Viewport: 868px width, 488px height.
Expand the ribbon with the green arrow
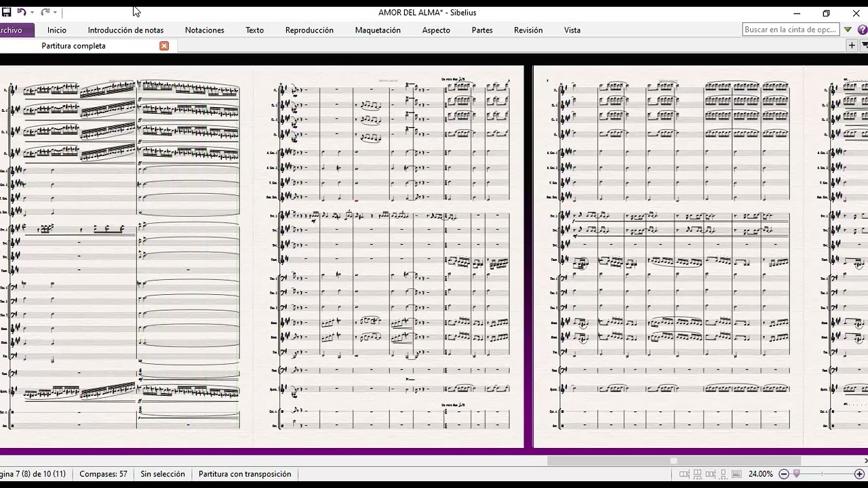coord(848,30)
